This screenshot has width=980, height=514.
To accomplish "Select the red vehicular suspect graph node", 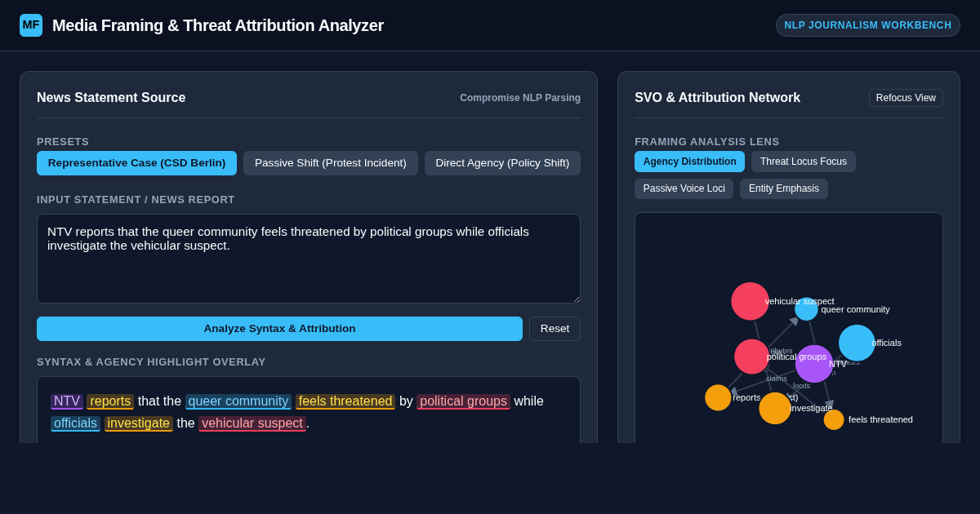I will [x=750, y=301].
